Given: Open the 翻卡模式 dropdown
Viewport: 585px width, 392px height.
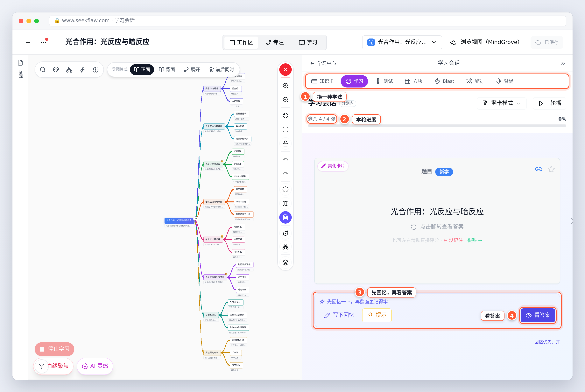Looking at the screenshot, I should 502,103.
